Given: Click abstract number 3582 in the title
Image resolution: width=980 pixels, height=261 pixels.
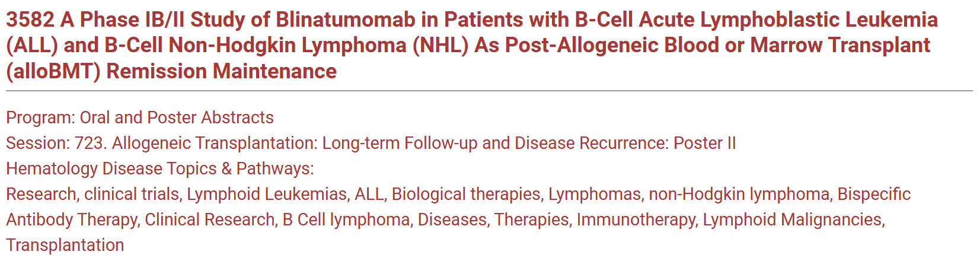Looking at the screenshot, I should [x=30, y=20].
